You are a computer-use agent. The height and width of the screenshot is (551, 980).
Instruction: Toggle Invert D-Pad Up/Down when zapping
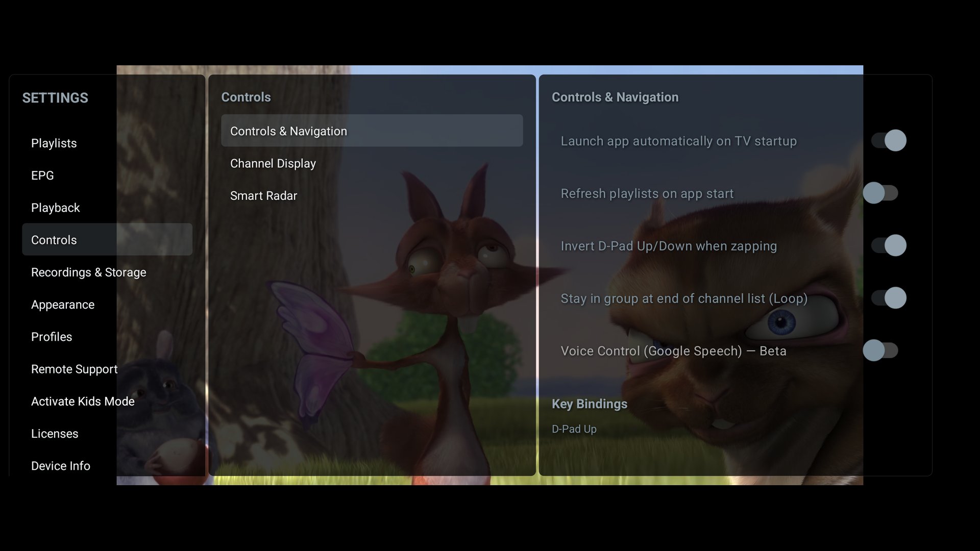(889, 245)
